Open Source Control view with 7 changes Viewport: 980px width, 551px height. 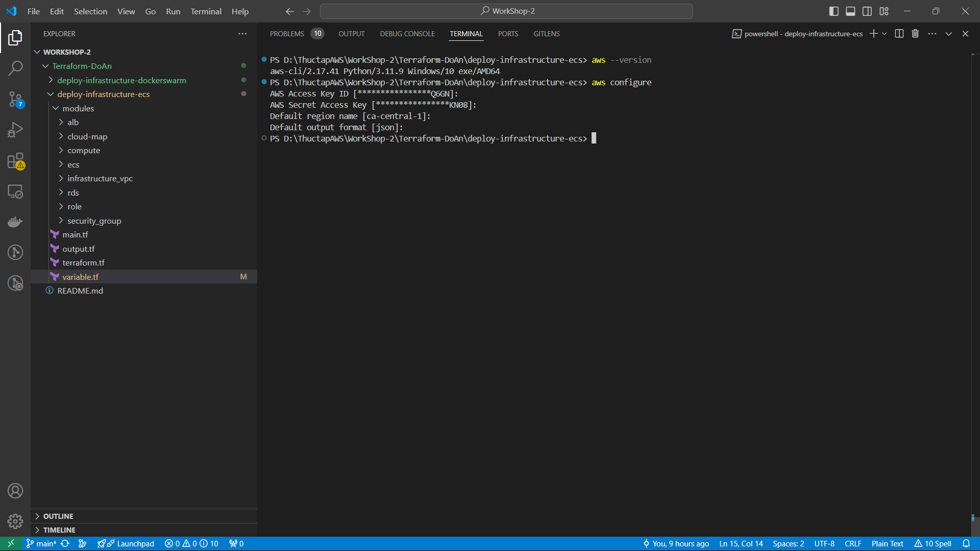(x=15, y=99)
